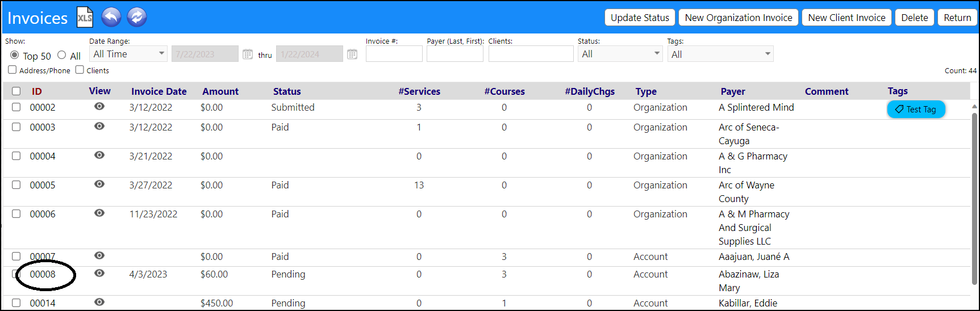Sort by #Services column header
This screenshot has width=980, height=311.
(419, 91)
